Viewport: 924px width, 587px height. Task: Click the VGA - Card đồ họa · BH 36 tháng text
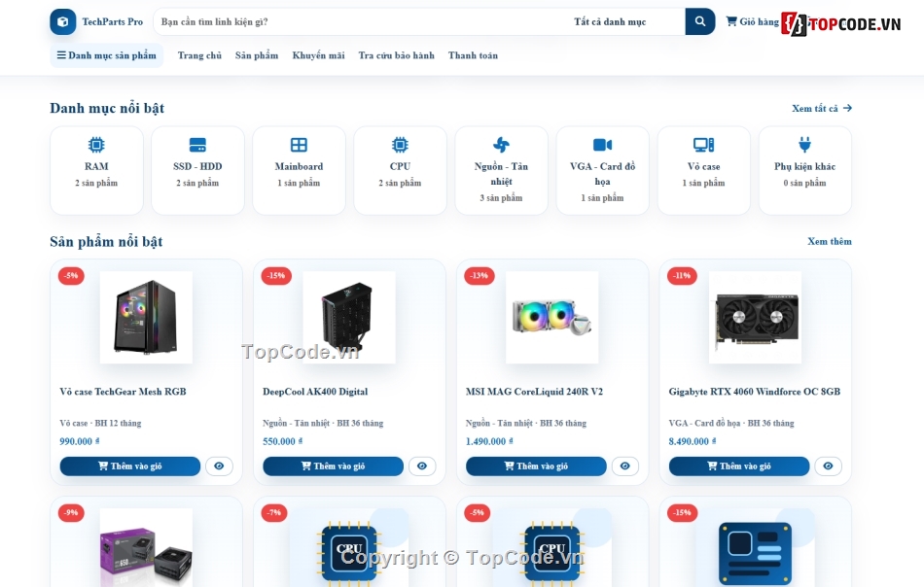pos(731,424)
